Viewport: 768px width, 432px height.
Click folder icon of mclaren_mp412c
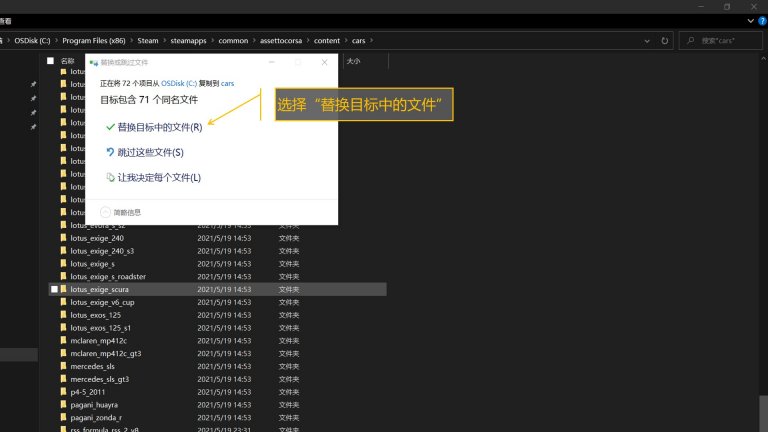pyautogui.click(x=63, y=340)
